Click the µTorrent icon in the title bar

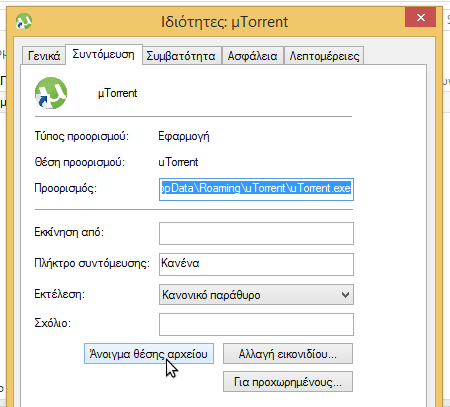coord(24,21)
